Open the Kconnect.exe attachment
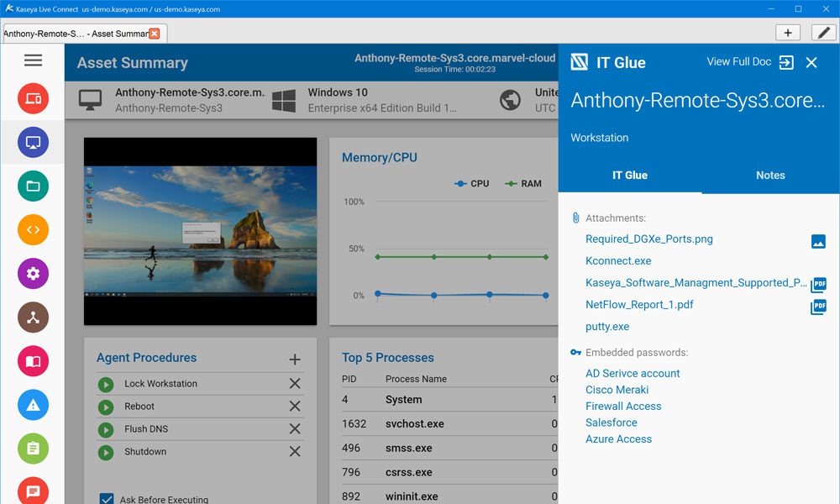Image resolution: width=840 pixels, height=504 pixels. coord(618,261)
